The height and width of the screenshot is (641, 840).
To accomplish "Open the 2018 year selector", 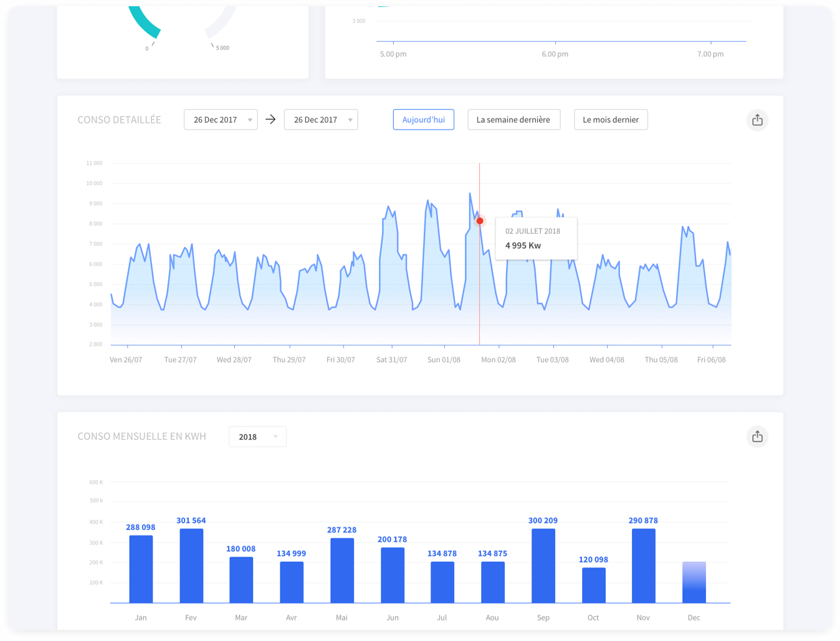I will tap(257, 436).
